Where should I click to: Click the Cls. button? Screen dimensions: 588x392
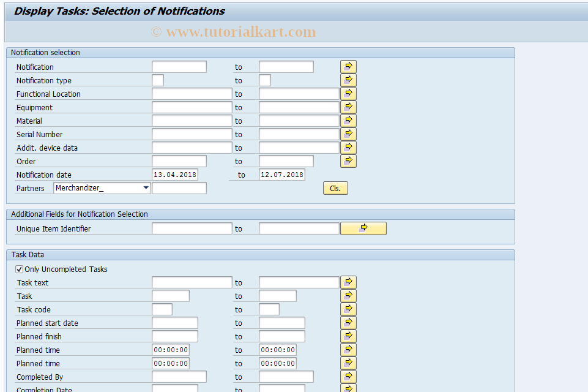[x=335, y=188]
